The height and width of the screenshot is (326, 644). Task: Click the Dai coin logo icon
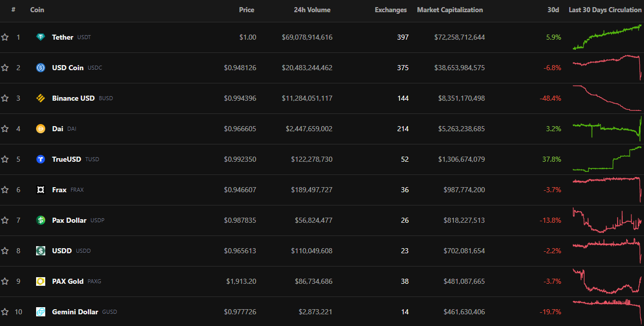pyautogui.click(x=41, y=129)
